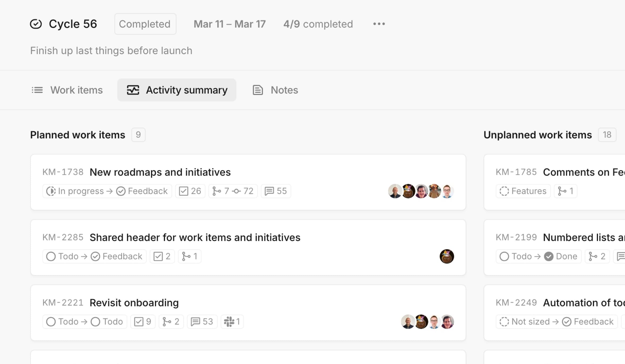Click the Features status icon on KM-1785
The width and height of the screenshot is (625, 364).
pyautogui.click(x=504, y=191)
